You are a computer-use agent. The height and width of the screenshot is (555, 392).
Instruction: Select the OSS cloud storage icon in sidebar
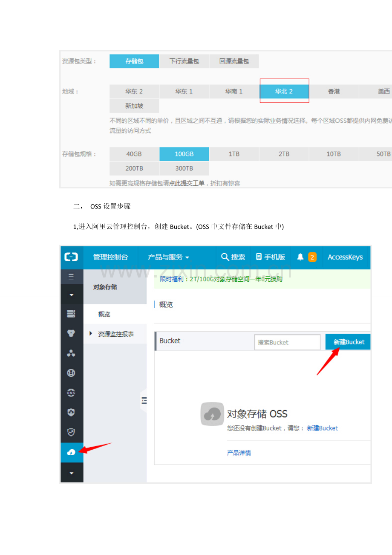coord(72,452)
